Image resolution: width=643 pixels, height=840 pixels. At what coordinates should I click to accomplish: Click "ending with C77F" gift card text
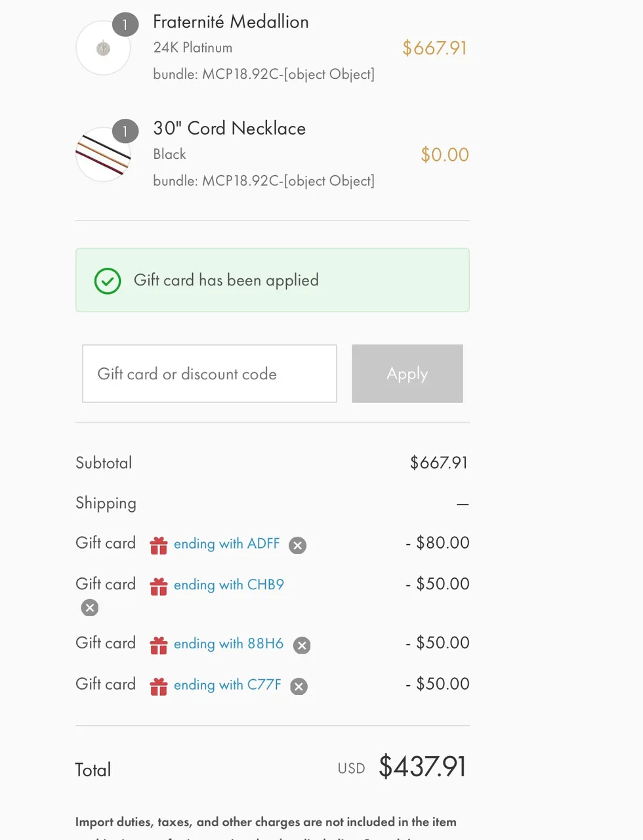coord(227,685)
